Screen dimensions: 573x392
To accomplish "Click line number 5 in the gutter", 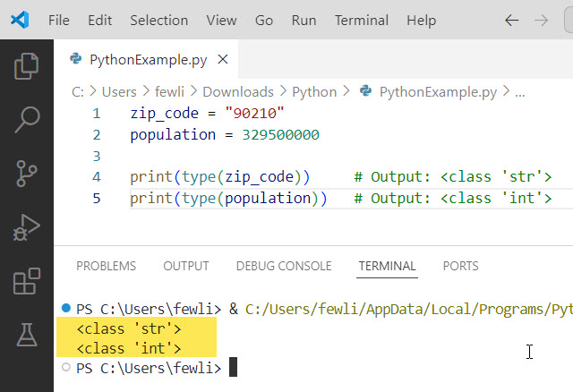I will pyautogui.click(x=97, y=199).
